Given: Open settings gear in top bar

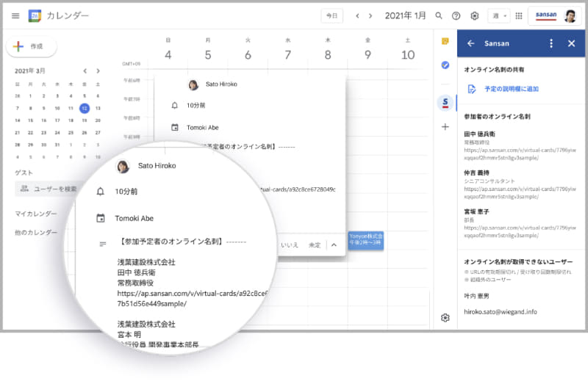Looking at the screenshot, I should click(x=474, y=15).
